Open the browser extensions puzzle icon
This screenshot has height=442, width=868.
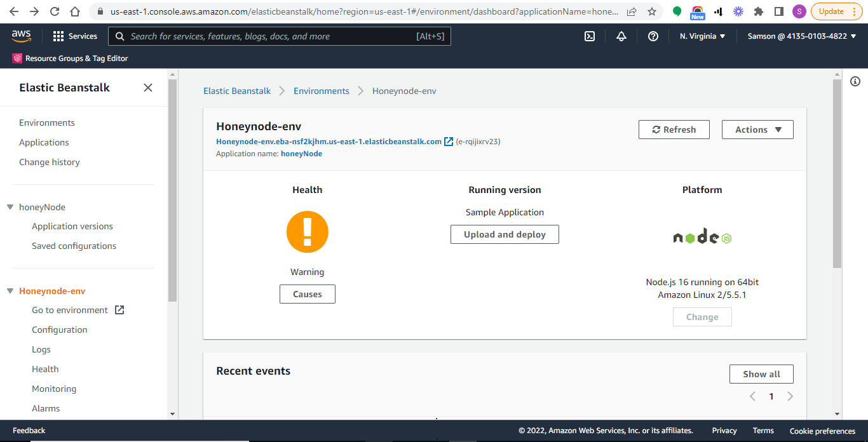click(759, 11)
